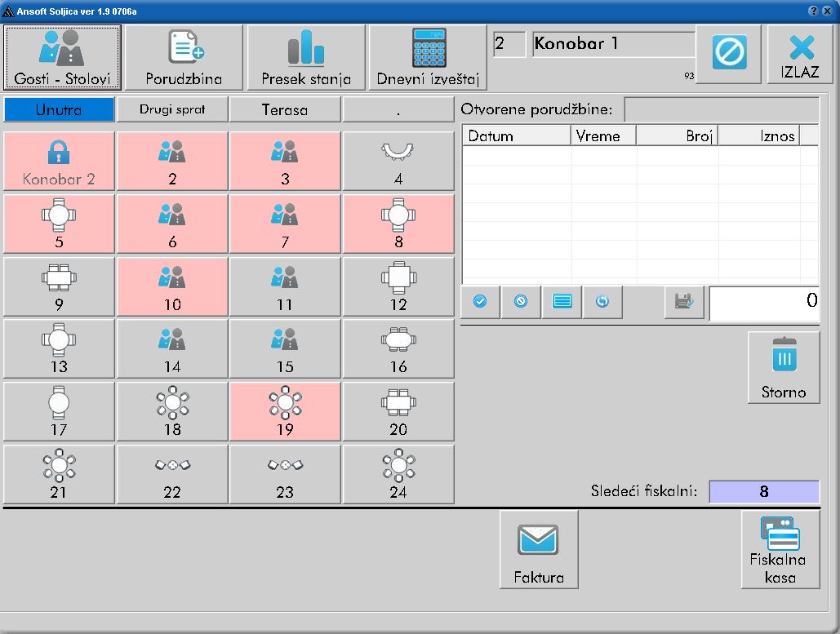840x634 pixels.
Task: Click the blue prohibit icon beside Konobar 1
Action: (728, 54)
